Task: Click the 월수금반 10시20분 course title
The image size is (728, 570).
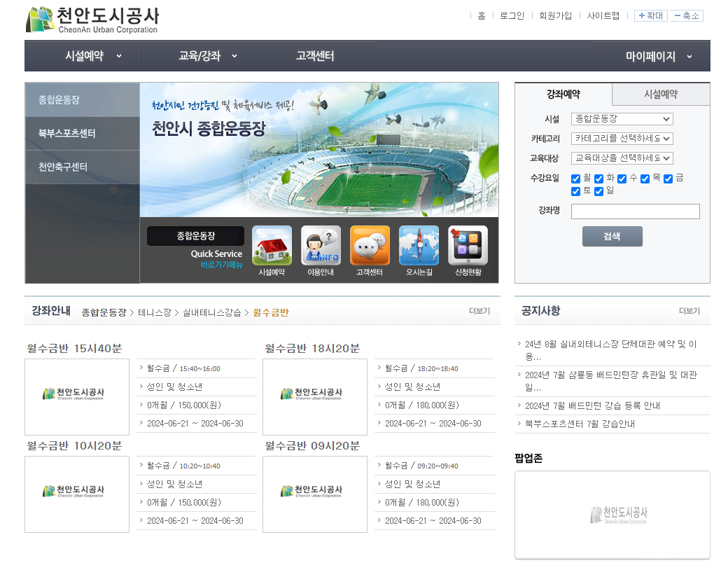Action: click(74, 446)
